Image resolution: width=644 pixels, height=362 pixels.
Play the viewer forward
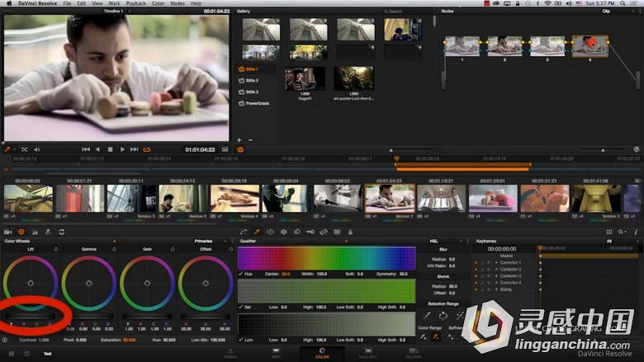click(x=122, y=149)
